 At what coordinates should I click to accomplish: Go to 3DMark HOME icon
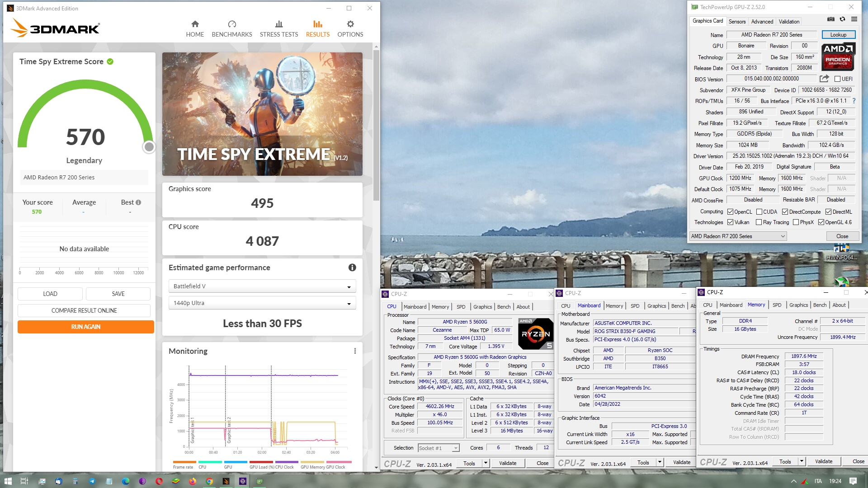[x=195, y=24]
